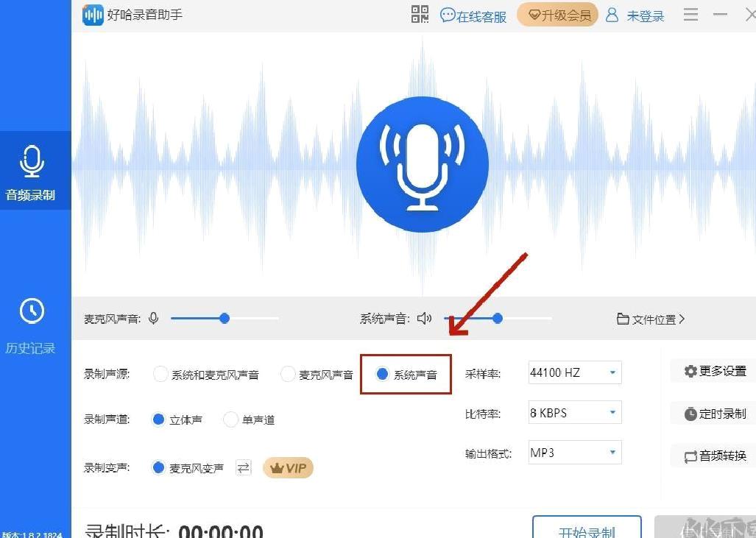Select 麦克风声音 recording source
This screenshot has height=538, width=756.
pos(317,375)
